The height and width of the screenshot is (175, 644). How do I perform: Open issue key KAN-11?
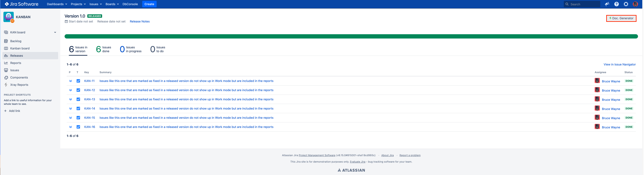click(89, 81)
